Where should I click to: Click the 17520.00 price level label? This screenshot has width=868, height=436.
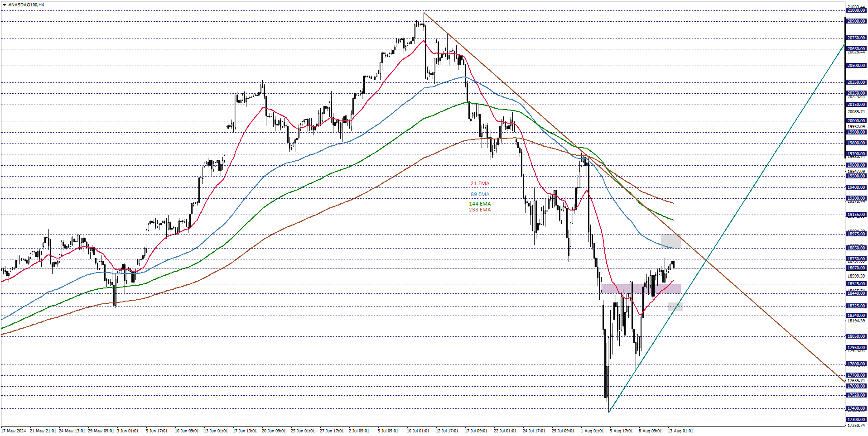[x=856, y=395]
